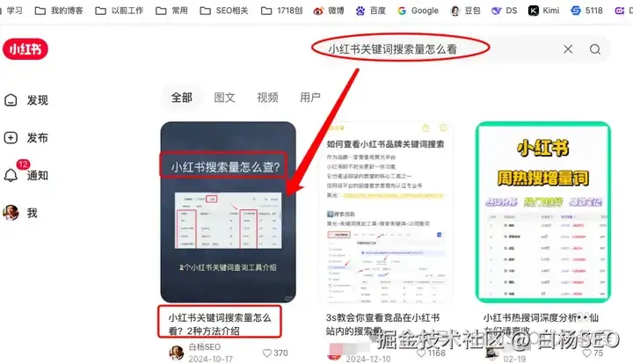Open the 周热搜增量词 cover thumbnail
Screen dimensions: 633x364
point(543,212)
